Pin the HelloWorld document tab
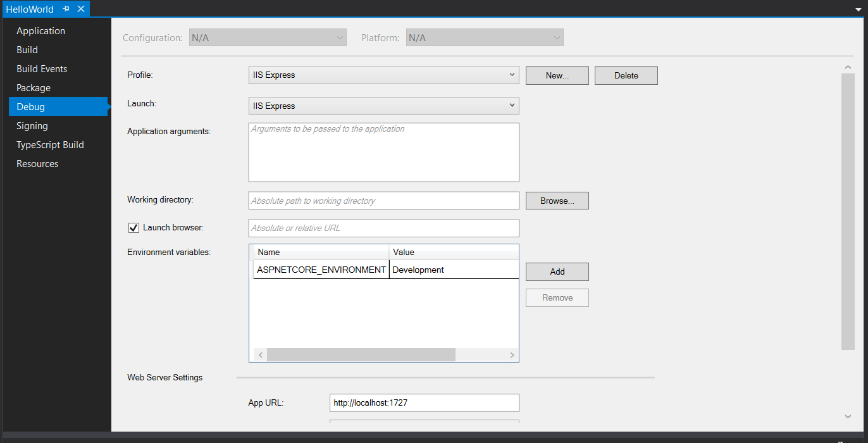Screen dimensions: 868x443 point(66,9)
